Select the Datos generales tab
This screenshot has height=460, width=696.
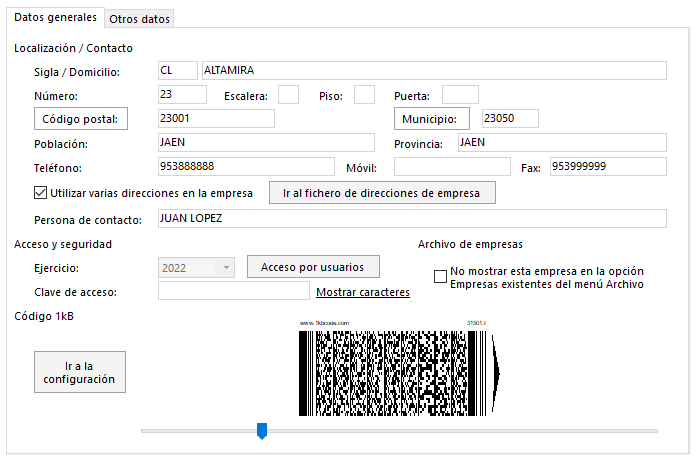coord(55,17)
